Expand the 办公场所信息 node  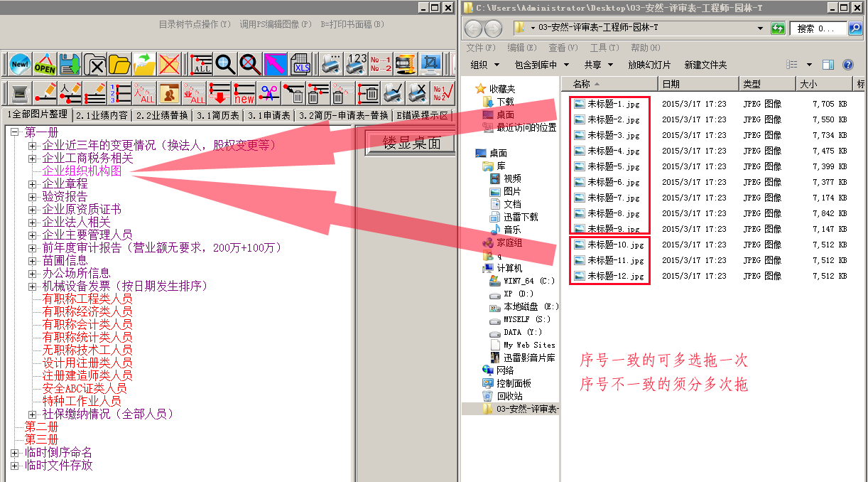click(33, 273)
